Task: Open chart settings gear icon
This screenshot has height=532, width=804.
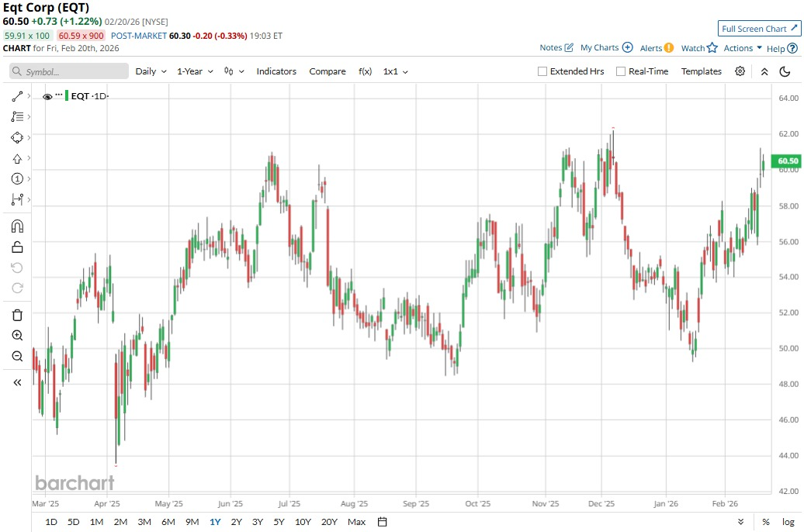Action: (740, 71)
